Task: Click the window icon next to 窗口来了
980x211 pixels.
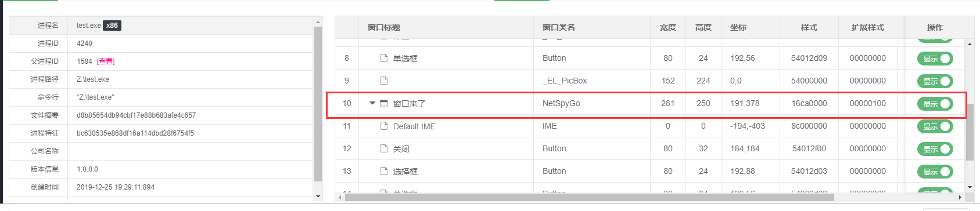Action: [x=383, y=103]
